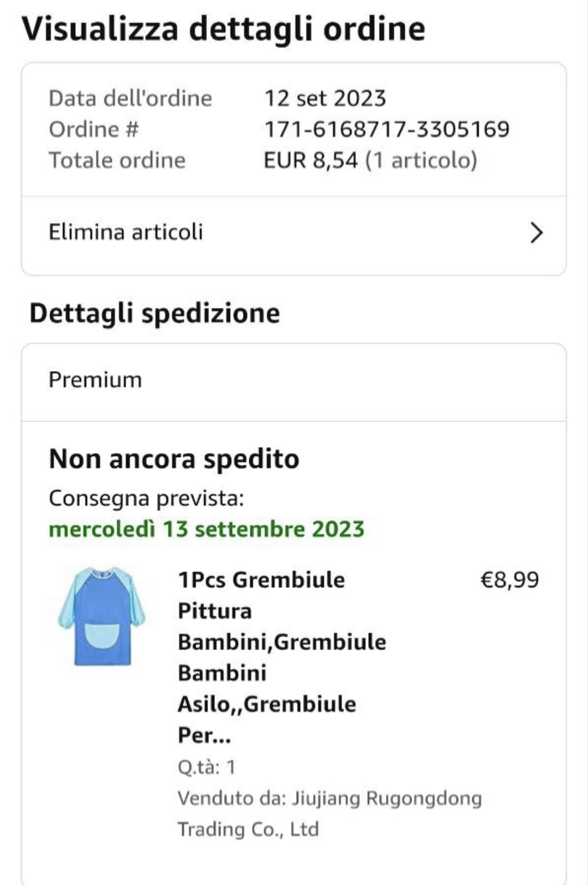Click the seller Jiujiang Rugongdong Trading link

click(x=329, y=813)
